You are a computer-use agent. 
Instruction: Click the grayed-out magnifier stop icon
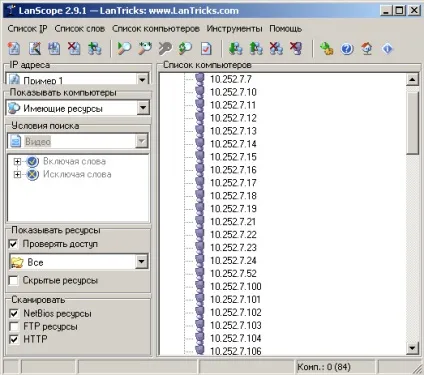click(165, 49)
